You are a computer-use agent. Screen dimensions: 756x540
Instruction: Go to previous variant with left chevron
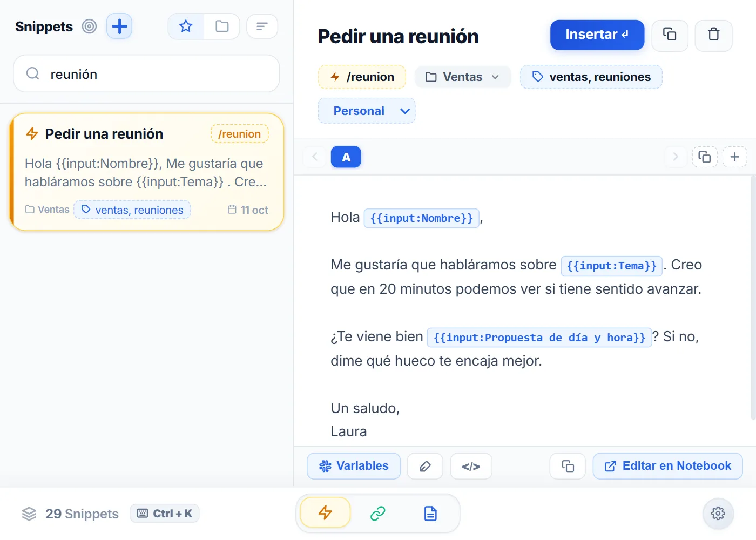click(315, 157)
